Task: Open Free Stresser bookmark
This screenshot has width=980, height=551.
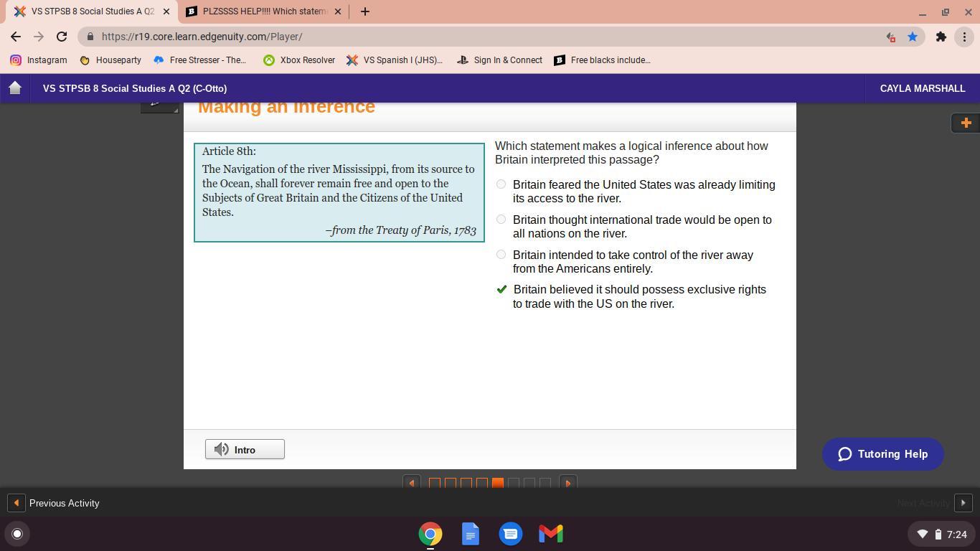Action: pyautogui.click(x=199, y=60)
